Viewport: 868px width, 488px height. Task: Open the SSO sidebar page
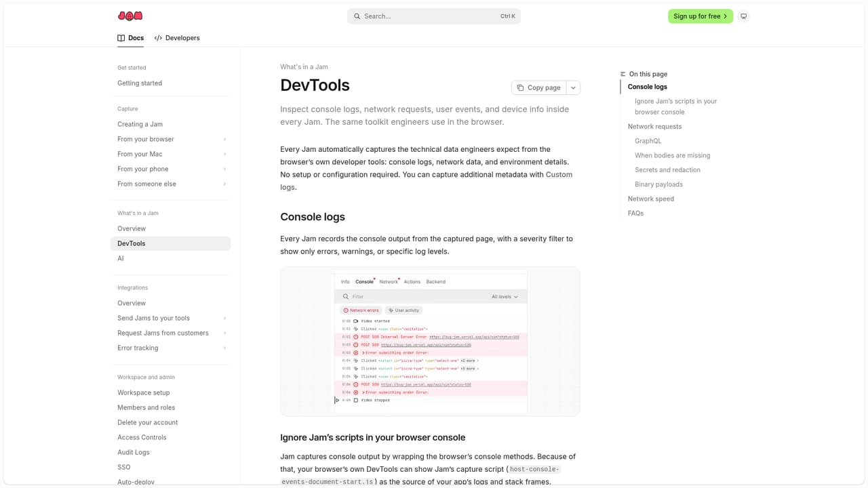pyautogui.click(x=171, y=468)
